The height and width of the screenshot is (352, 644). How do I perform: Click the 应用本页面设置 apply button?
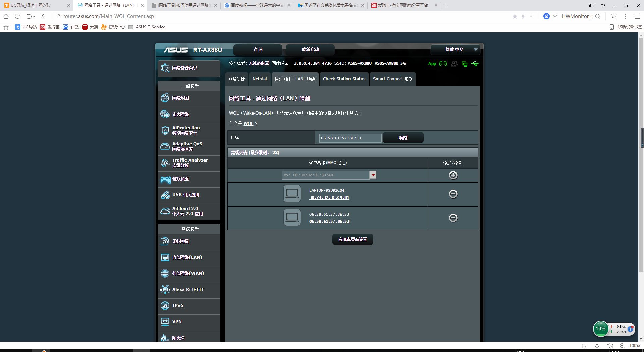(x=353, y=239)
